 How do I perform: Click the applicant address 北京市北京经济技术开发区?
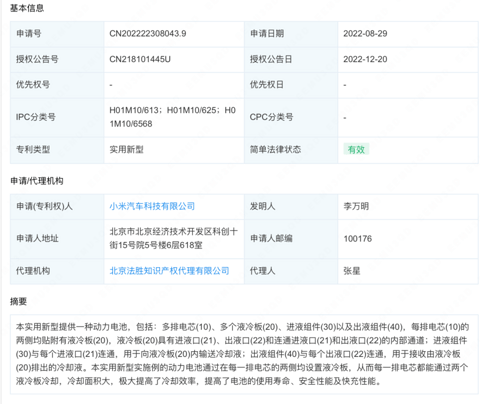[x=173, y=238]
